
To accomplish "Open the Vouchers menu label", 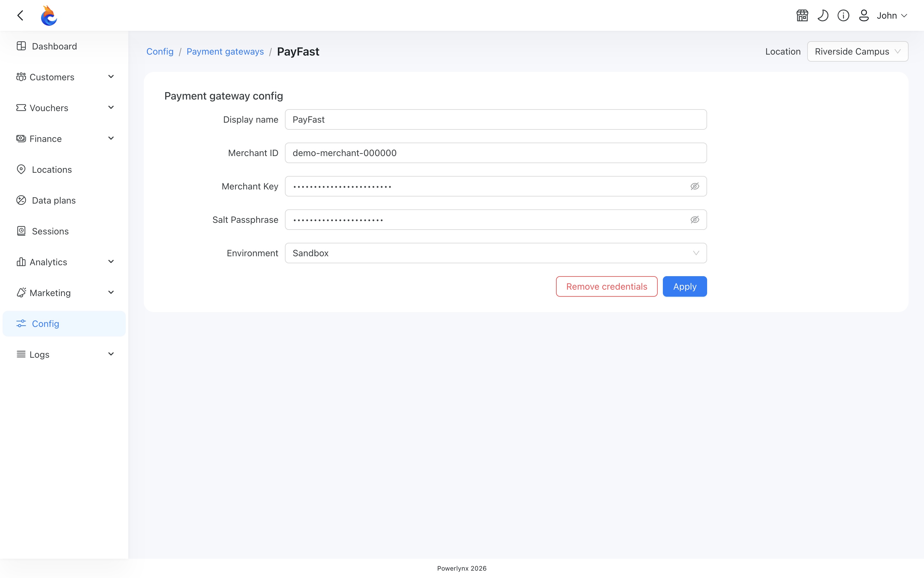I will 49,108.
